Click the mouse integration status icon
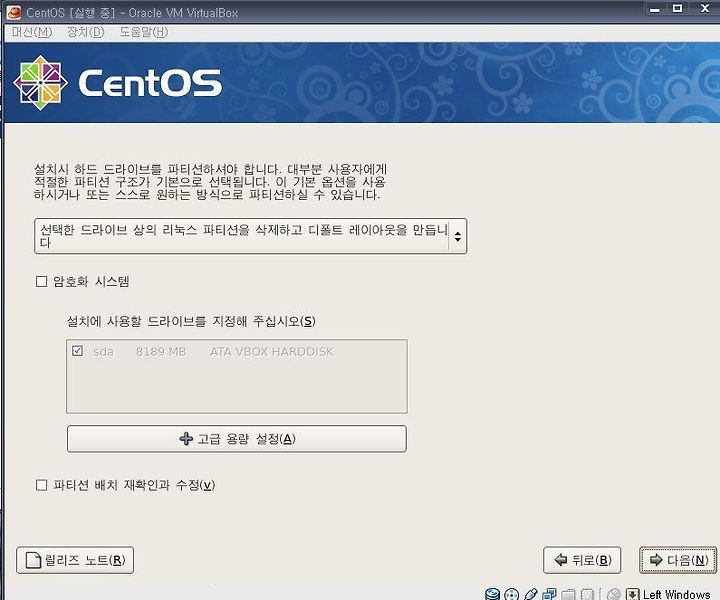720x600 pixels. [613, 594]
